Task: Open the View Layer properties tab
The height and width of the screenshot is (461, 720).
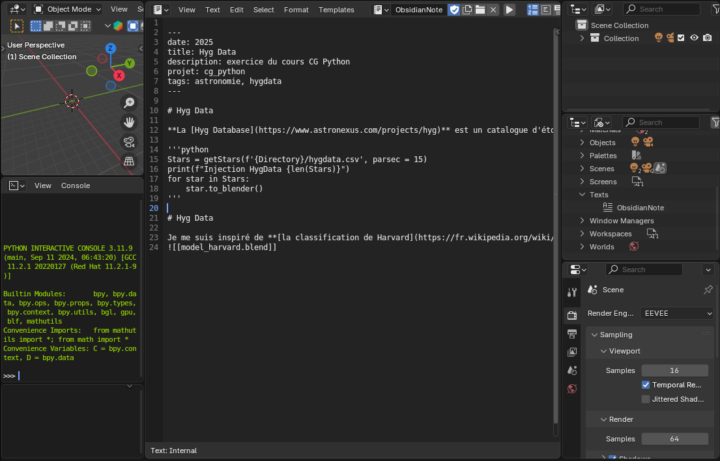Action: [572, 352]
